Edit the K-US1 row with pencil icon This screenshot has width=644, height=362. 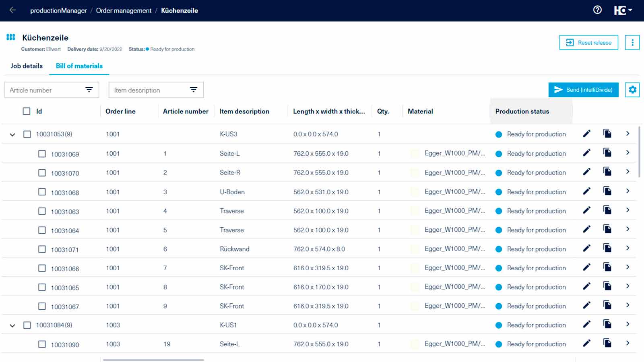pos(587,324)
